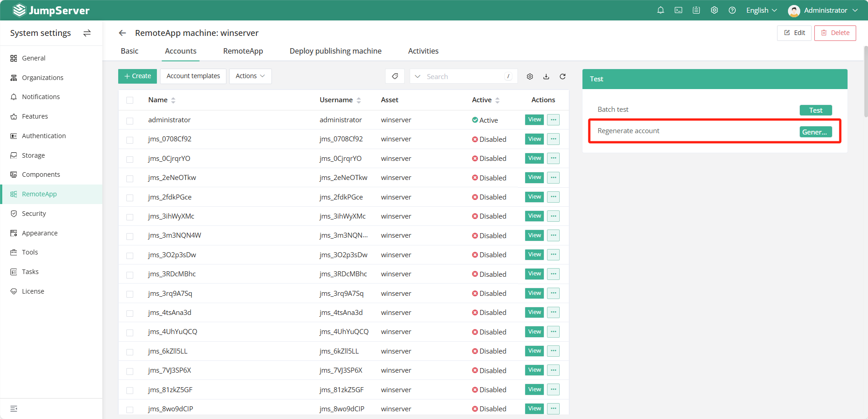Screen dimensions: 868x419
Task: Open the help question mark icon
Action: coord(732,10)
